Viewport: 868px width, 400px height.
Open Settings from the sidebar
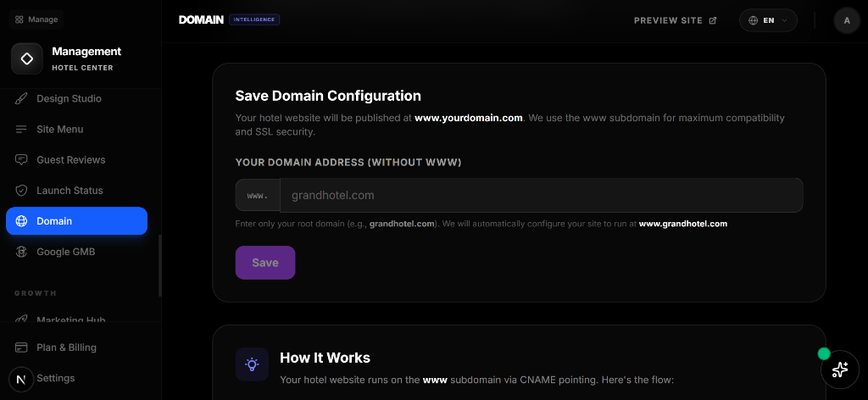(x=55, y=378)
